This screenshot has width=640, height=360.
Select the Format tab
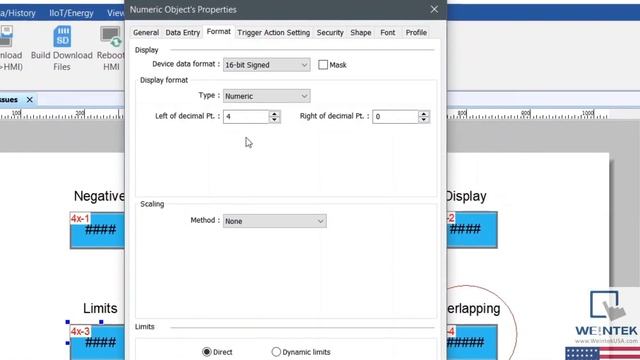[218, 32]
